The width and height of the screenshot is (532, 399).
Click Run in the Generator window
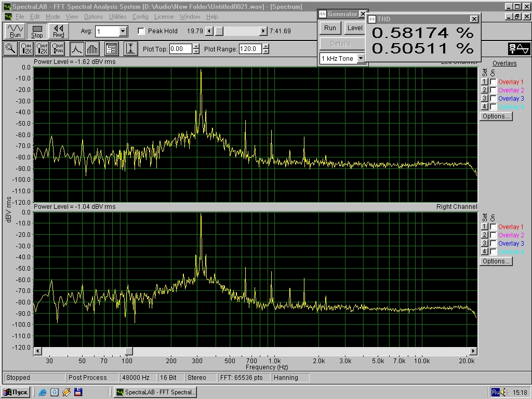click(330, 28)
